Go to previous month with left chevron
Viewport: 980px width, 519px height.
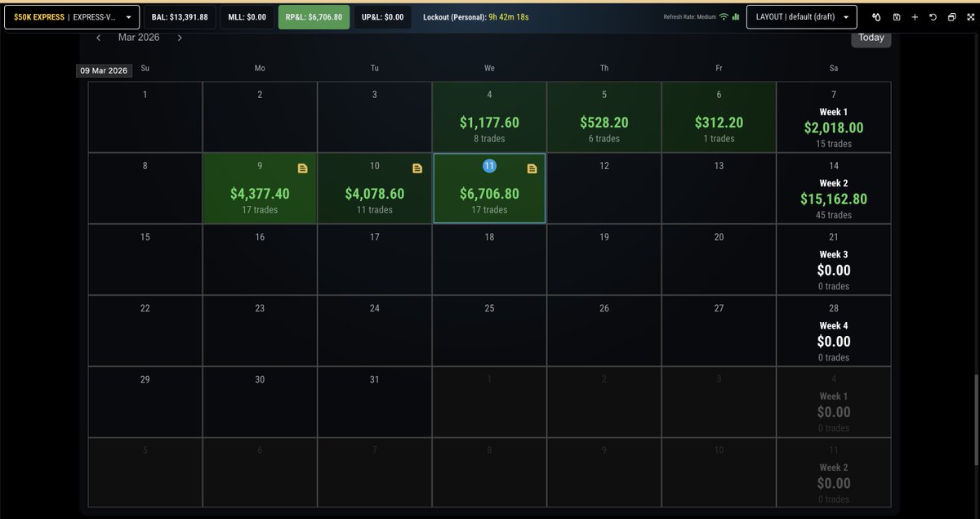coord(98,38)
